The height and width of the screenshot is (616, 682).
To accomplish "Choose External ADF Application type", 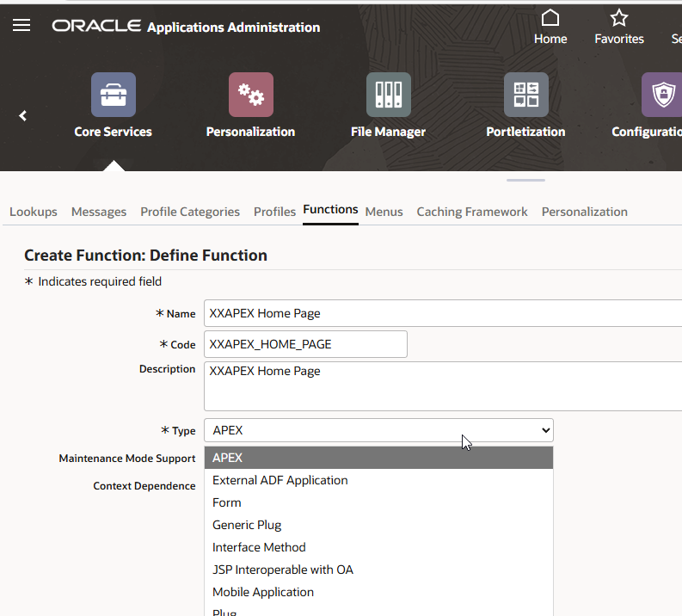I will [378, 480].
